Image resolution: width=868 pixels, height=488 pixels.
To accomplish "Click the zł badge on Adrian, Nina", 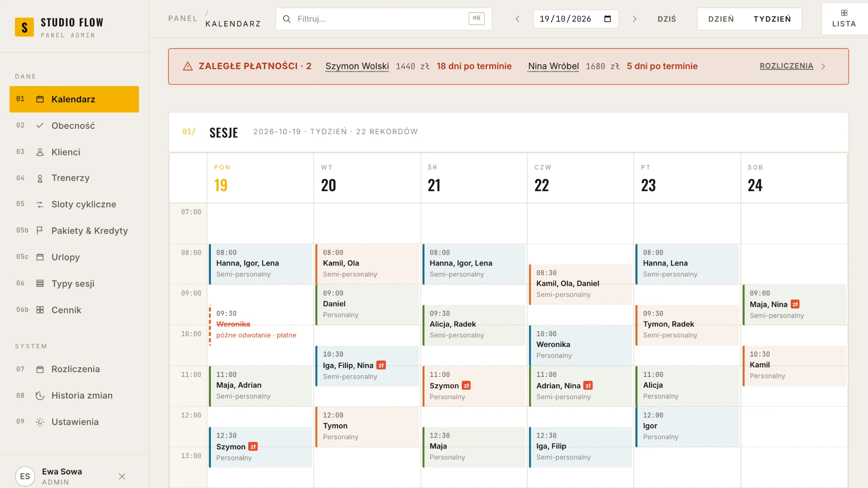I will point(588,386).
